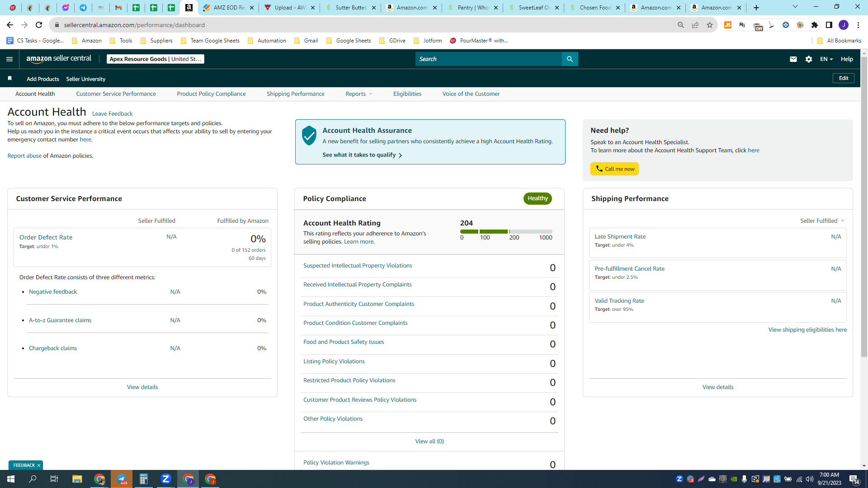Click the Amazon Seller Central logo
Screen dimensions: 868x488
(x=59, y=59)
